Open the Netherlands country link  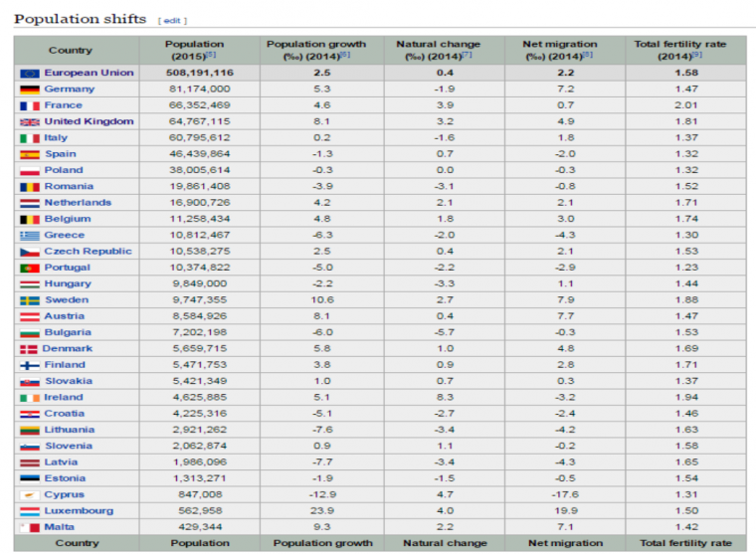pyautogui.click(x=78, y=203)
